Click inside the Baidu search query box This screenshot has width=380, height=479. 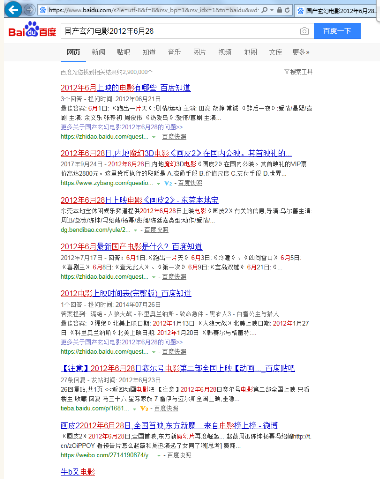coord(180,31)
